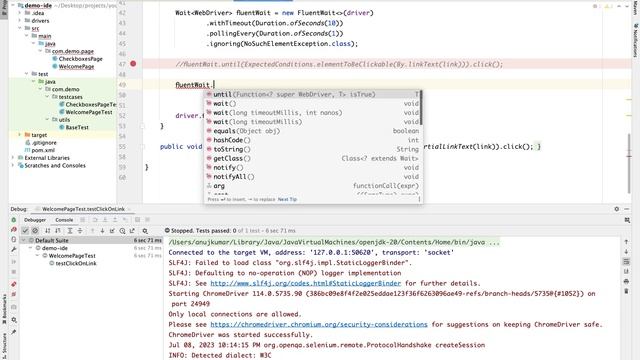Viewport: 640px width, 360px height.
Task: Click the test runner settings magnifier-gear icon
Action: pos(145,231)
